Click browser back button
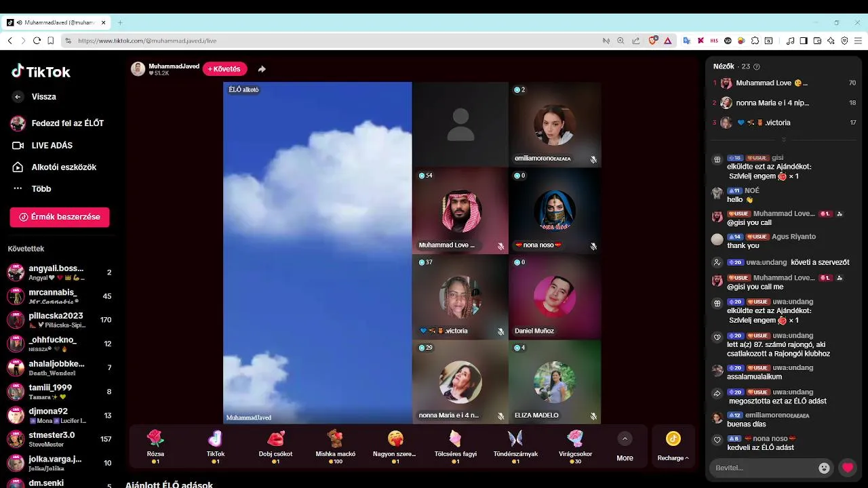 (9, 41)
